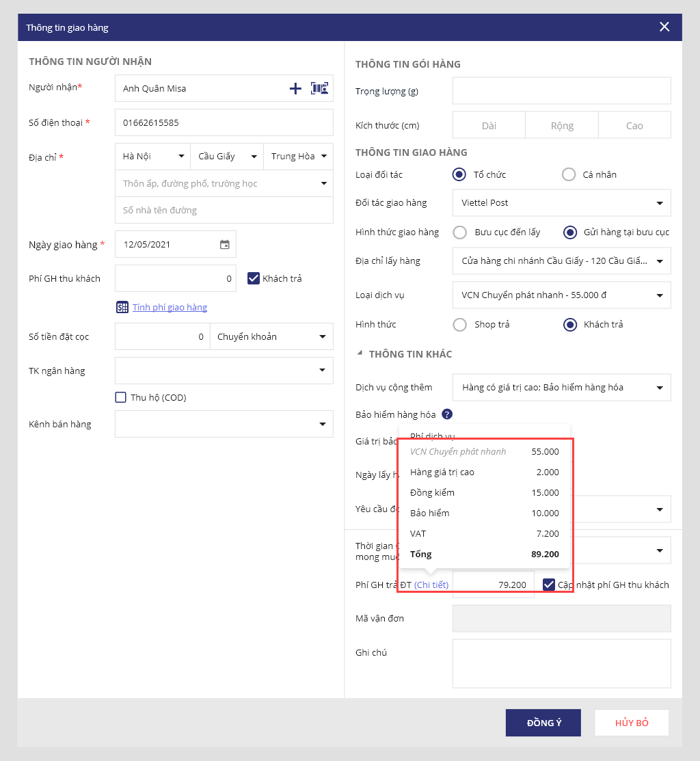Select Shop trả payment option
The height and width of the screenshot is (761, 700).
460,325
